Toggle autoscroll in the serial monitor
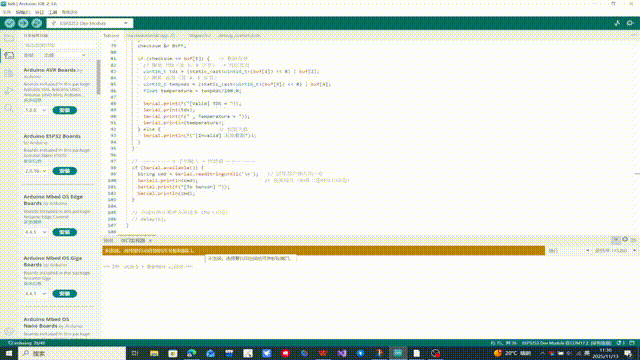 [x=616, y=240]
